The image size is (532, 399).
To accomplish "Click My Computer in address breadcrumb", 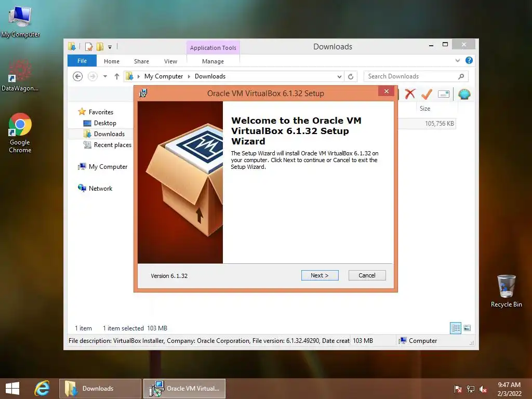I will 164,76.
